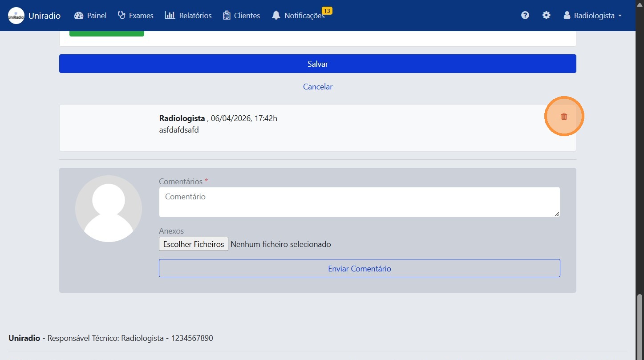This screenshot has width=644, height=360.
Task: Click the user avatar placeholder image
Action: pyautogui.click(x=109, y=209)
